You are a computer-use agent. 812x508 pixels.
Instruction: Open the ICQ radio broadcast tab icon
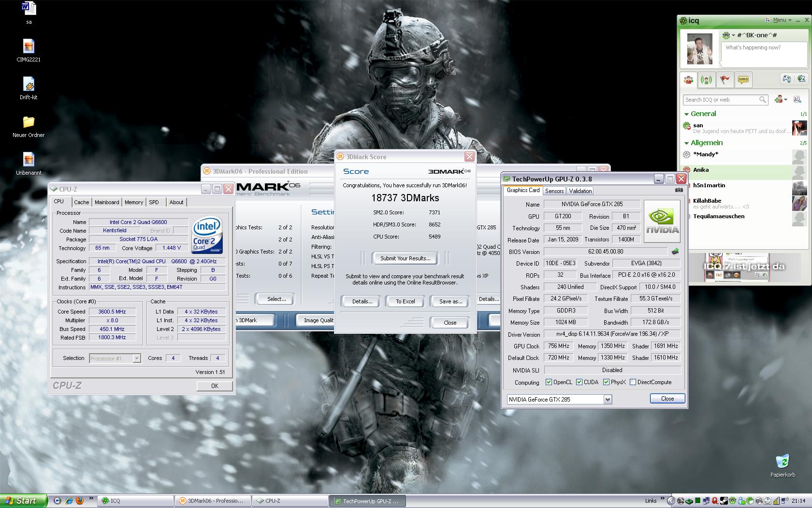[707, 80]
